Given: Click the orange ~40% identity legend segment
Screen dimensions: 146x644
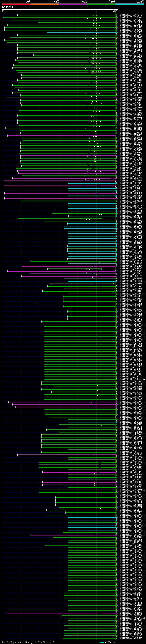Looking at the screenshot, I should click(45, 4).
